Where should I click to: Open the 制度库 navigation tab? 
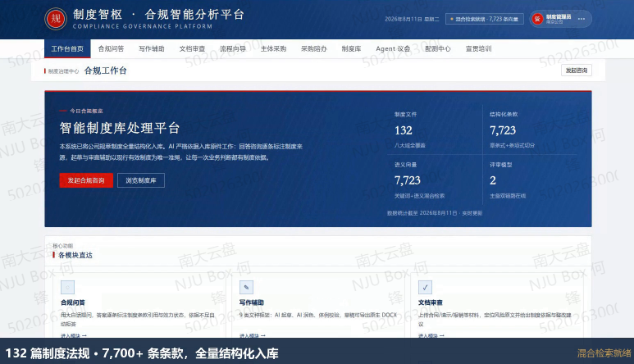pos(351,49)
